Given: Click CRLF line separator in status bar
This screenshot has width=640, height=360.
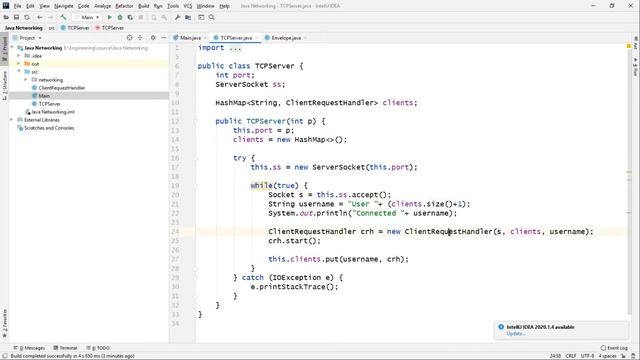Looking at the screenshot, I should (571, 356).
